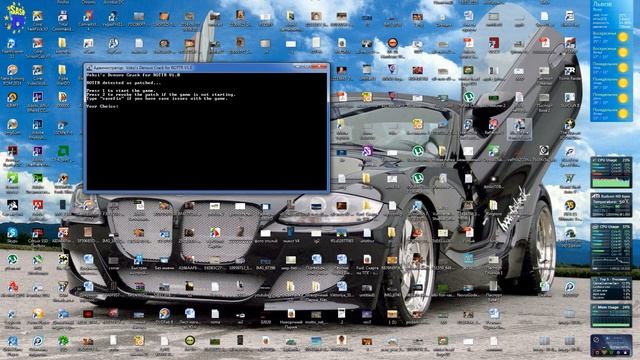640x360 pixels.
Task: Open the Skype desktop shortcut
Action: [x=12, y=236]
